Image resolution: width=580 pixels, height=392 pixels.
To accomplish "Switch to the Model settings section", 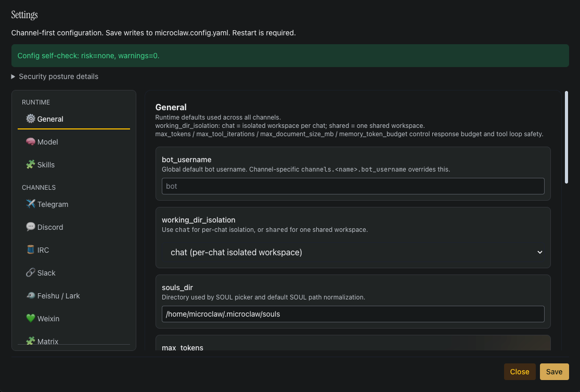I will 47,141.
